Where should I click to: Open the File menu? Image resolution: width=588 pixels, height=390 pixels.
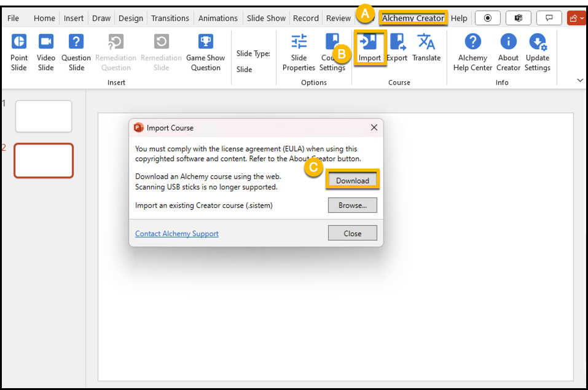tap(13, 18)
